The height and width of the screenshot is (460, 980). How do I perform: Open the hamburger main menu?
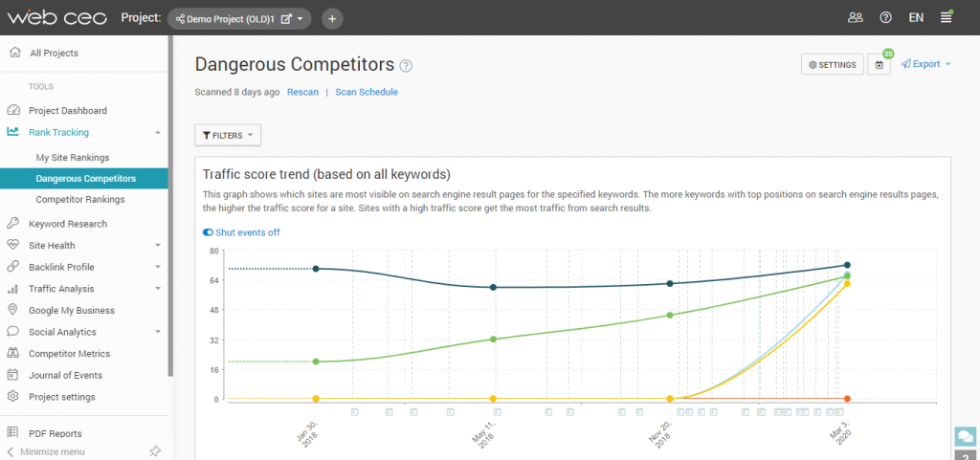(x=947, y=17)
